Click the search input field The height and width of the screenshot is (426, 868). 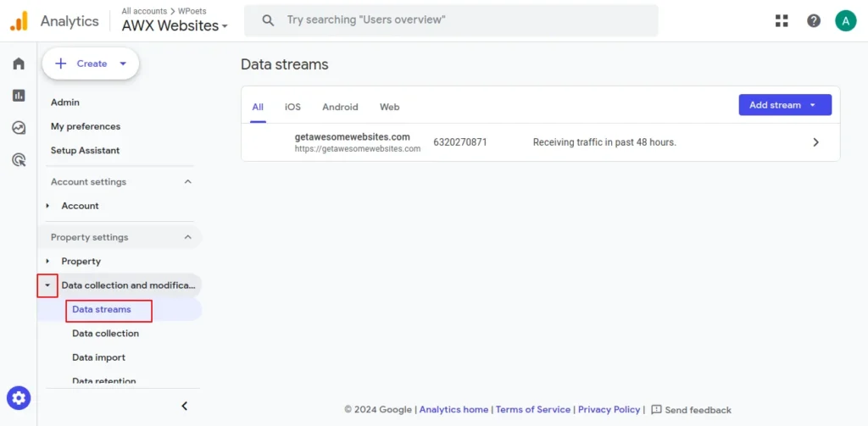click(x=451, y=20)
